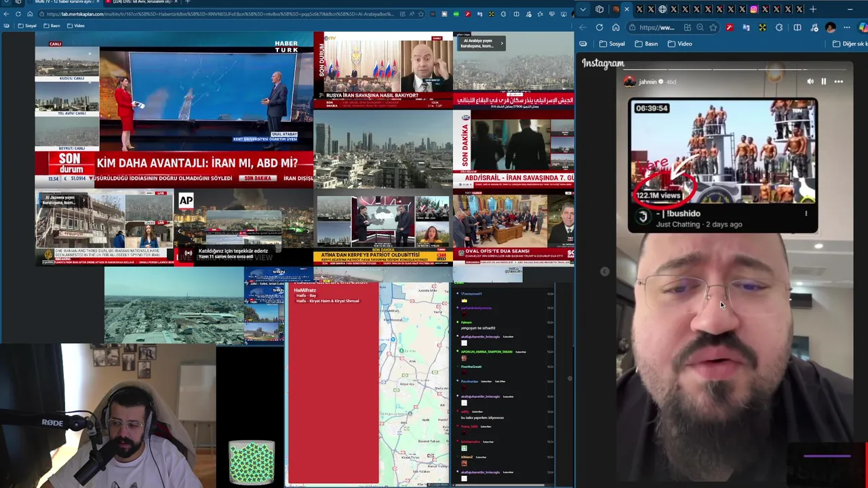Open the red extension icon in right browser
The image size is (868, 488).
(x=730, y=28)
